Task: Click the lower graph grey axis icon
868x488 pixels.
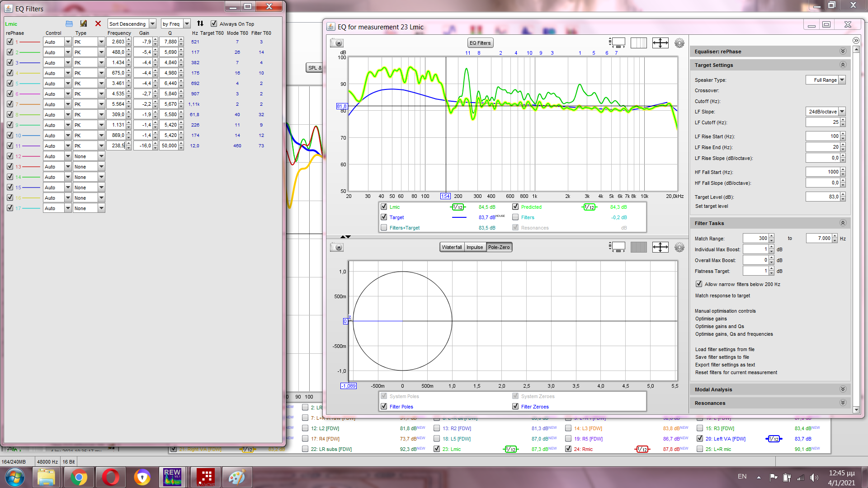Action: (x=638, y=247)
